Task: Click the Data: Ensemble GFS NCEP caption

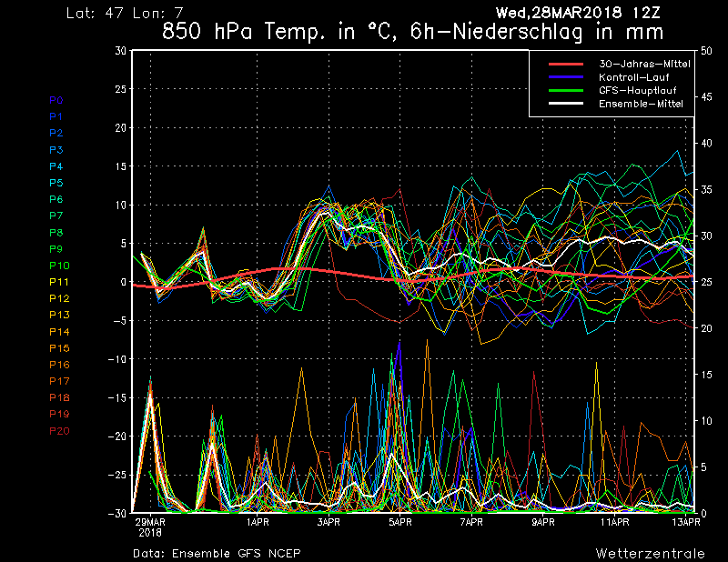Action: [x=217, y=553]
